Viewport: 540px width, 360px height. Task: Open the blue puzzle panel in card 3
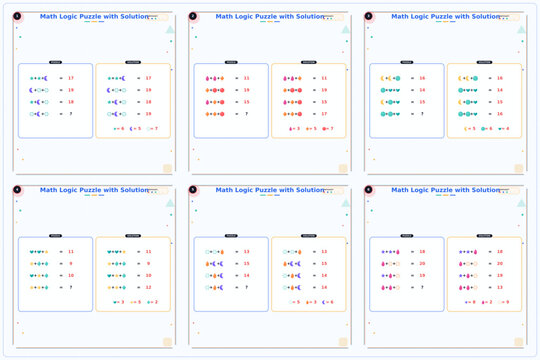click(407, 101)
